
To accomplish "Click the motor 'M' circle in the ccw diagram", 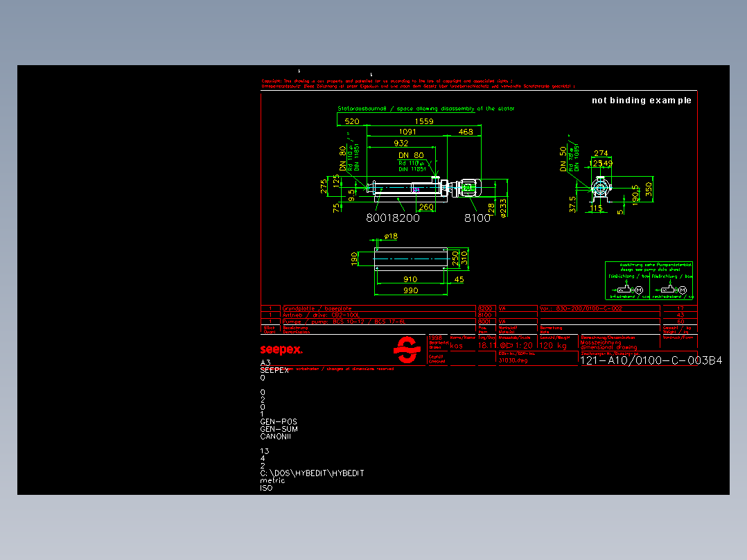I will point(639,290).
